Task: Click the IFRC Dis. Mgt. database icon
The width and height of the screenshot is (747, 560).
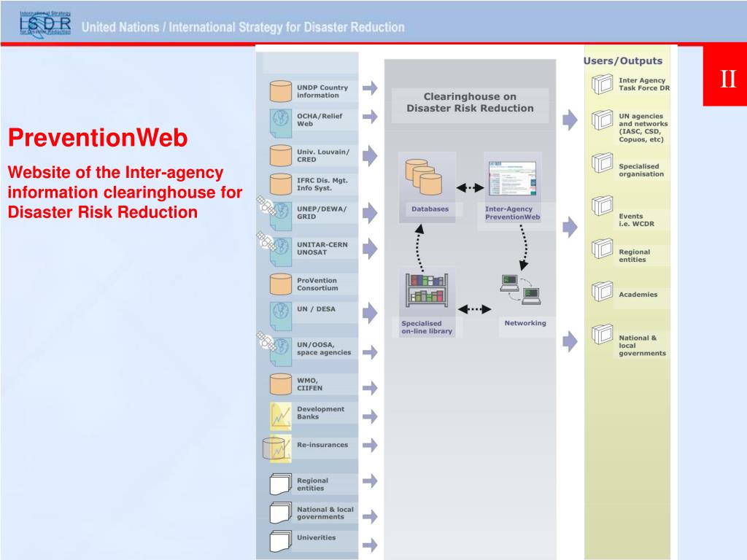Action: [281, 184]
